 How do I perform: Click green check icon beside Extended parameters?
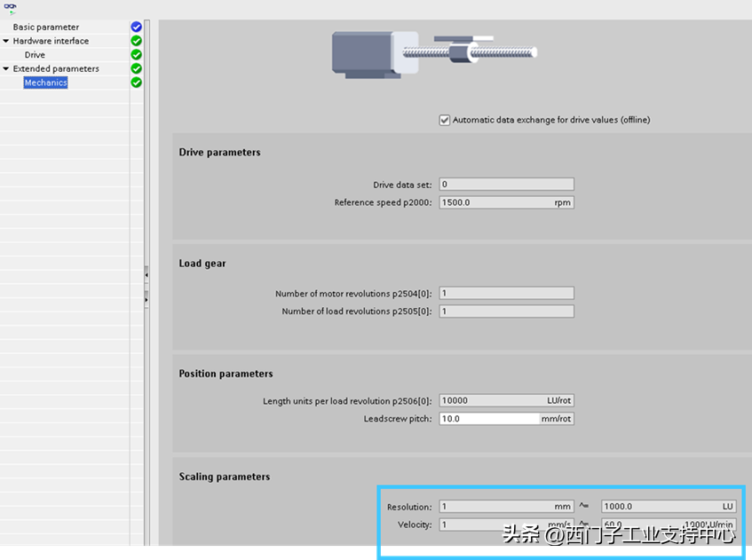point(136,68)
